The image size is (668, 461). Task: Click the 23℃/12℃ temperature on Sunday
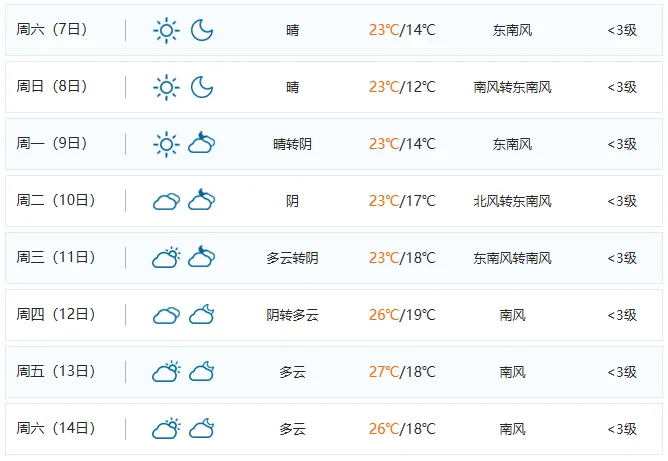(402, 87)
